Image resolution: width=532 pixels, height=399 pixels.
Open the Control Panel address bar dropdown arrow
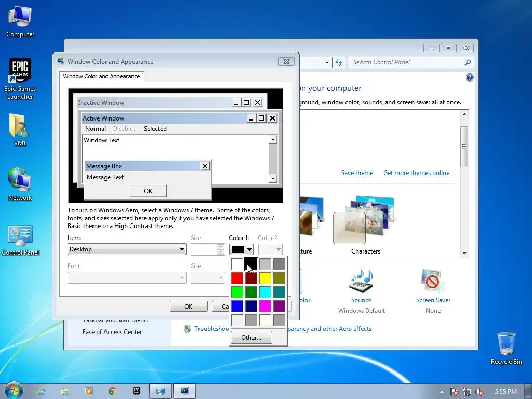[x=327, y=62]
